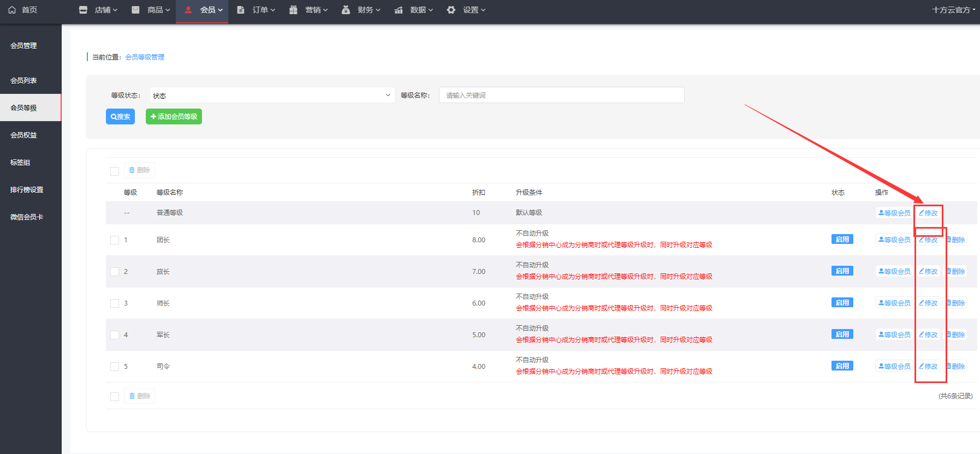Delete the 旅长 level row

coord(956,271)
